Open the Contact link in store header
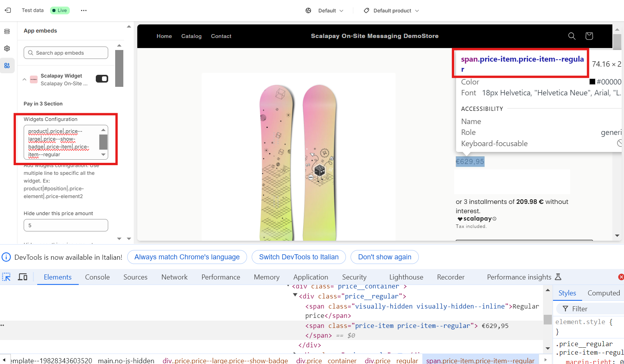The image size is (624, 364). click(221, 36)
